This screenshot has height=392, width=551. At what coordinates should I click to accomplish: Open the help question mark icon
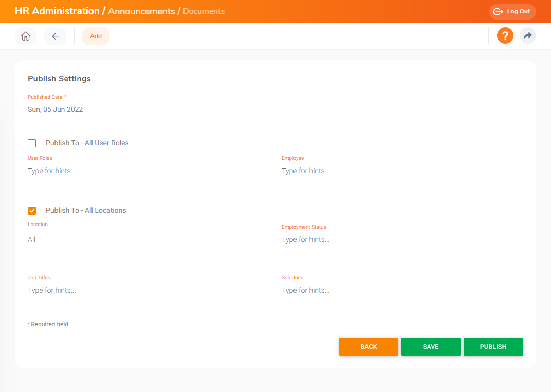[x=505, y=36]
